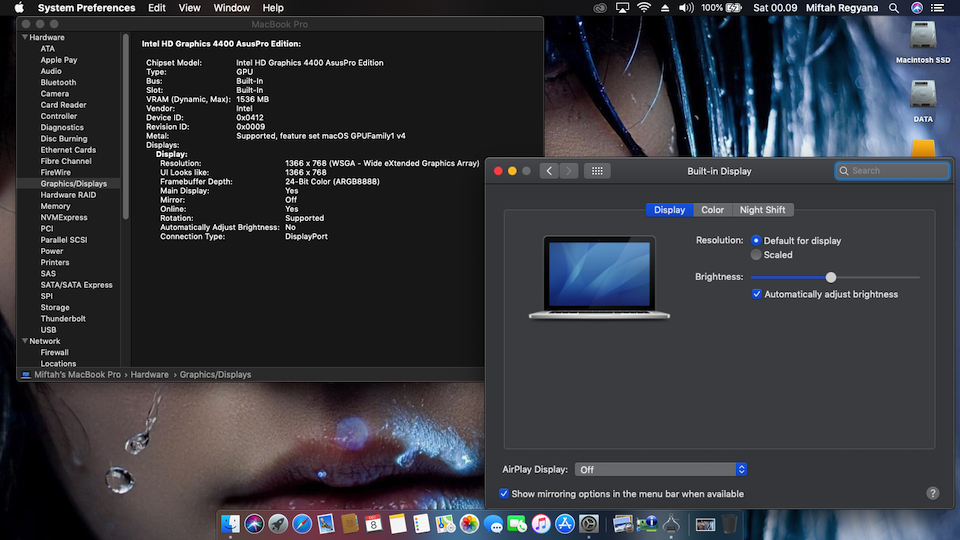This screenshot has width=960, height=540.
Task: Select the Scaled resolution option
Action: (x=757, y=255)
